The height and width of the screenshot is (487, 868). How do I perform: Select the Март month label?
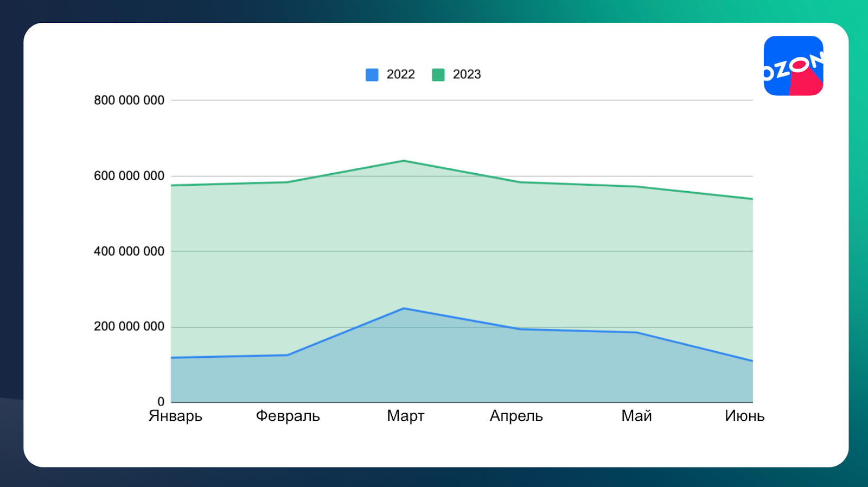[406, 416]
